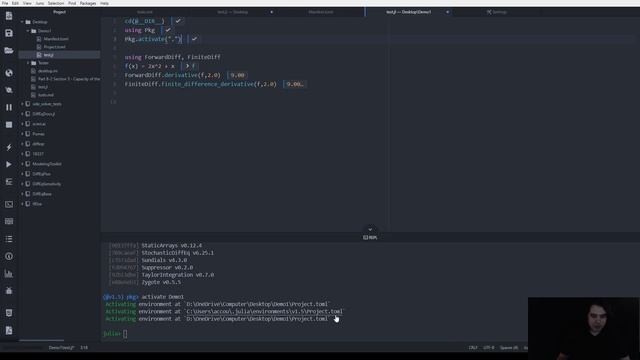Image resolution: width=640 pixels, height=360 pixels.
Task: Open the debugger bug icon
Action: click(9, 291)
